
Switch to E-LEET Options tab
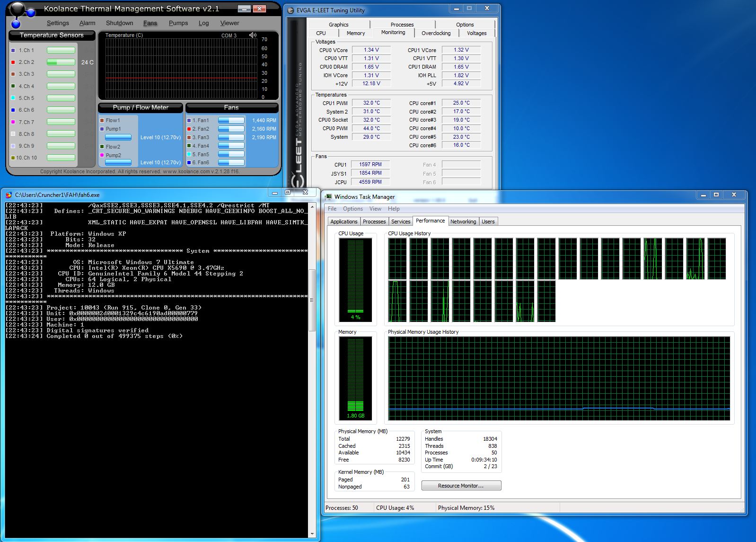[x=465, y=25]
